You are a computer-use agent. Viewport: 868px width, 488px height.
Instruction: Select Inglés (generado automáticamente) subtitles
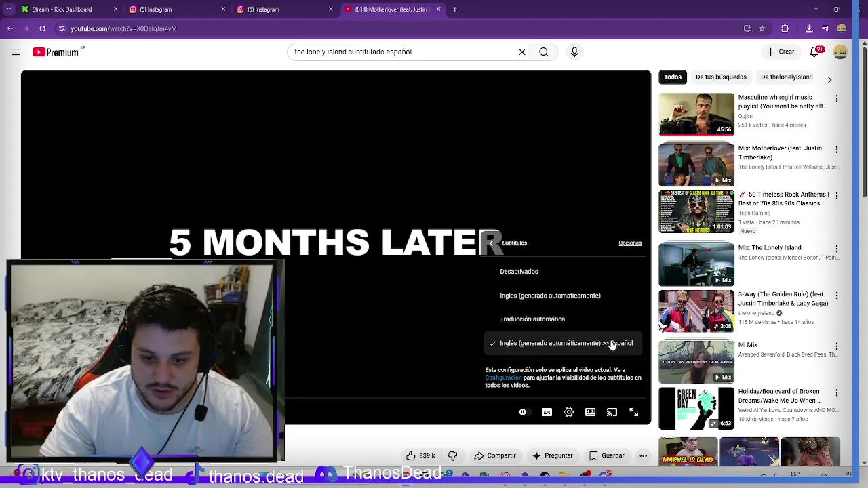pyautogui.click(x=564, y=296)
